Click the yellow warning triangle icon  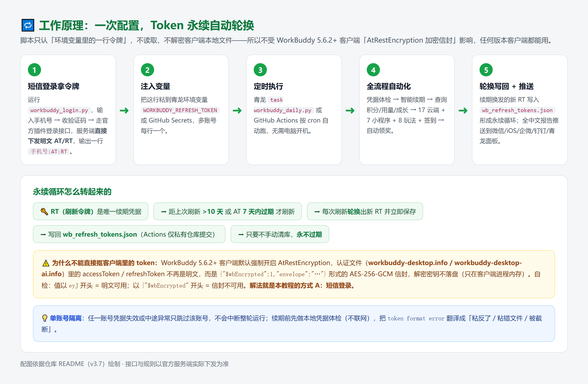(46, 263)
